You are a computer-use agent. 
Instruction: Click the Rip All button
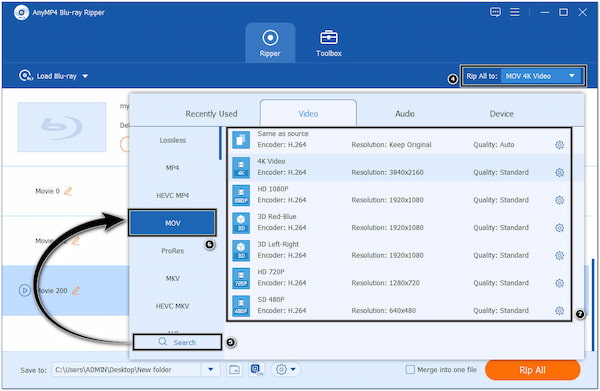tap(532, 370)
